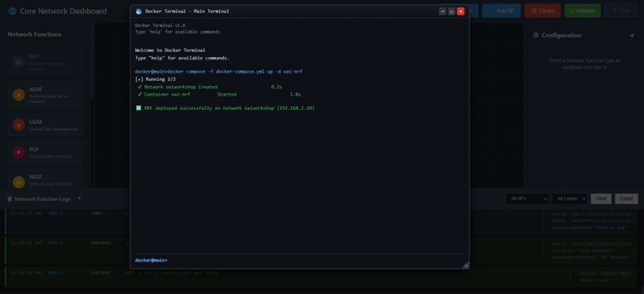Click the Configuration gear icon
This screenshot has height=294, width=644.
[536, 36]
